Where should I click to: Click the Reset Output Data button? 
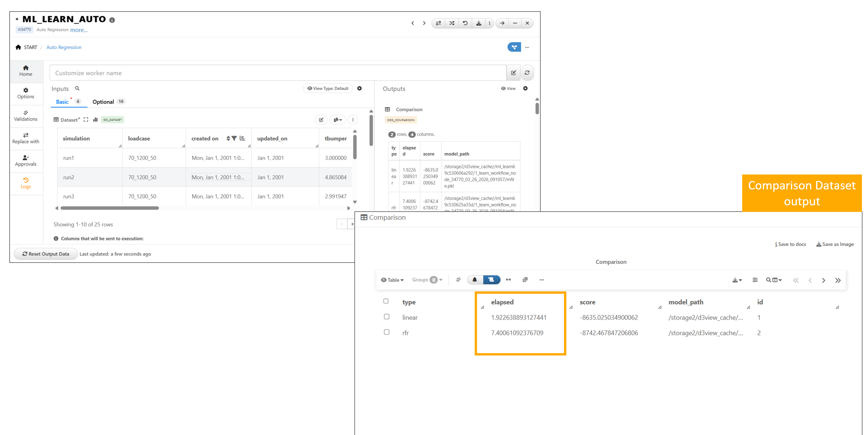click(46, 254)
